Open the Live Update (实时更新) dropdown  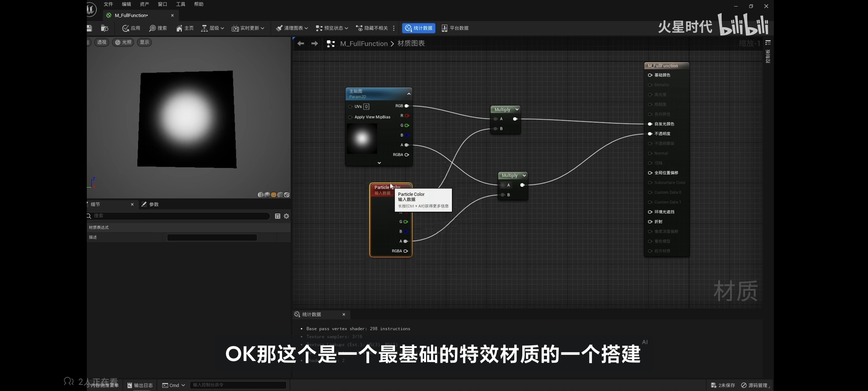coord(248,28)
